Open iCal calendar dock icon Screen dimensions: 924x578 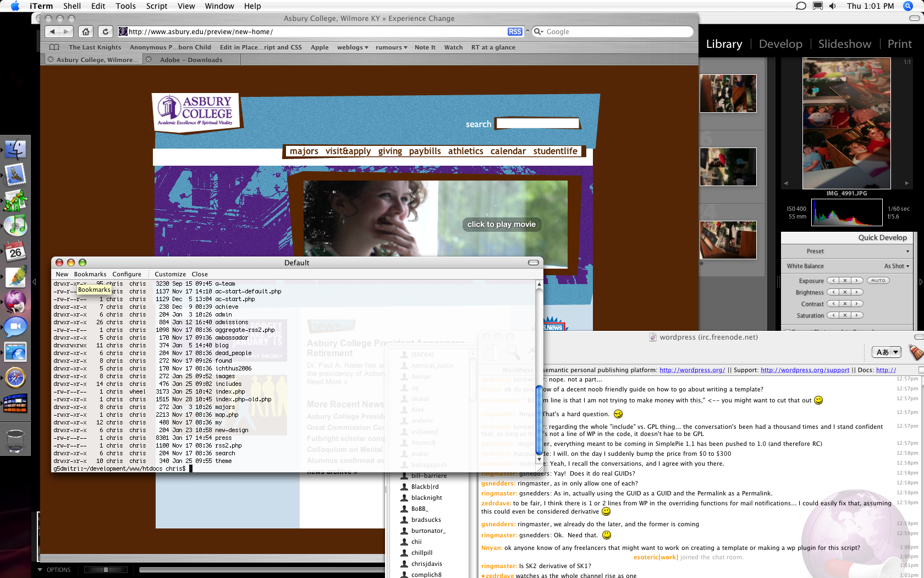pyautogui.click(x=15, y=252)
